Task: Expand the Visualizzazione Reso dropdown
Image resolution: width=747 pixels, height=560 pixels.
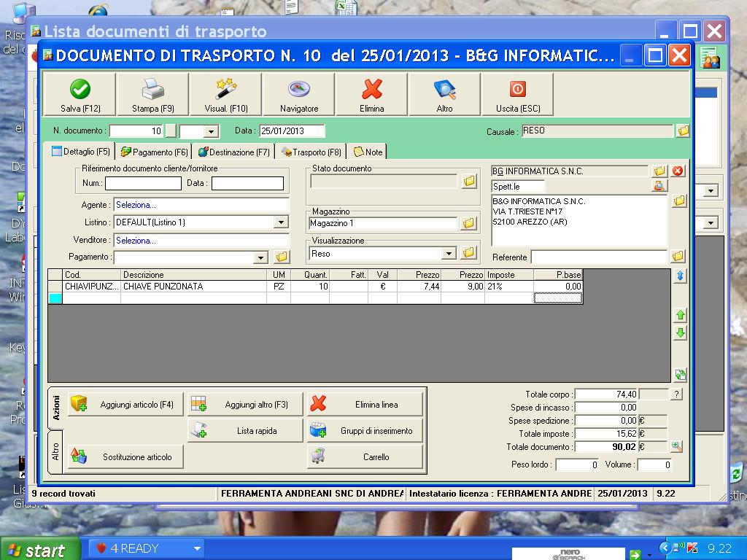Action: [449, 254]
